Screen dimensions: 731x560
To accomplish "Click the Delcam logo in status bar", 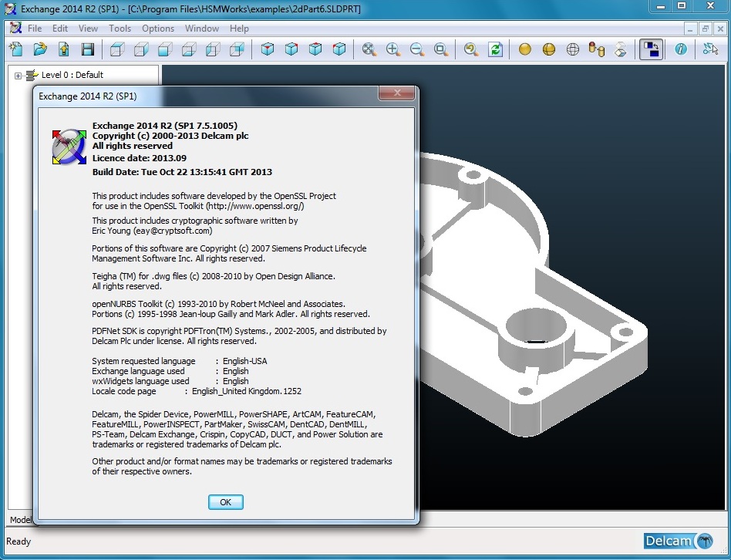I will click(x=679, y=541).
